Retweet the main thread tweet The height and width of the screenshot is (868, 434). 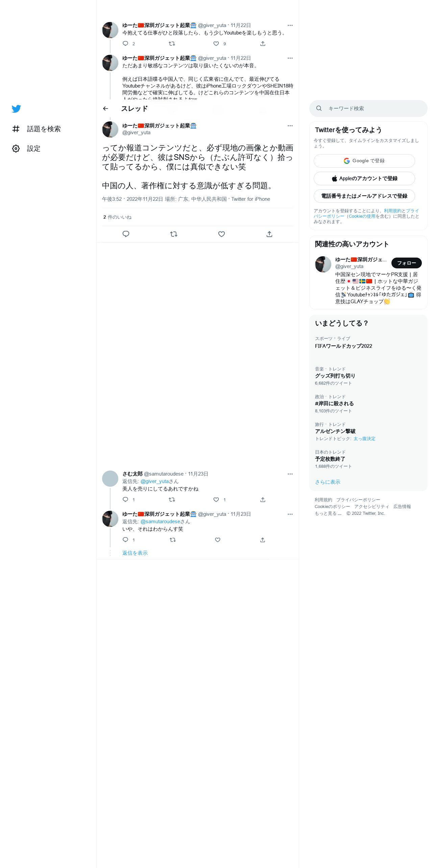tap(174, 234)
